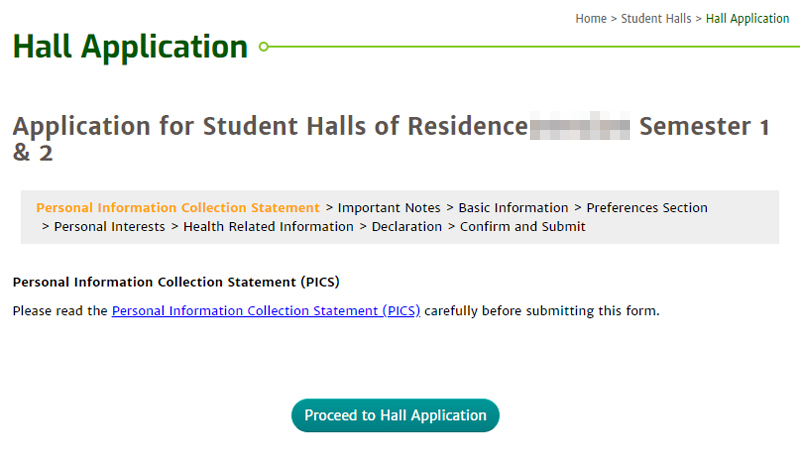Click the green Hall Application page heading

click(130, 47)
